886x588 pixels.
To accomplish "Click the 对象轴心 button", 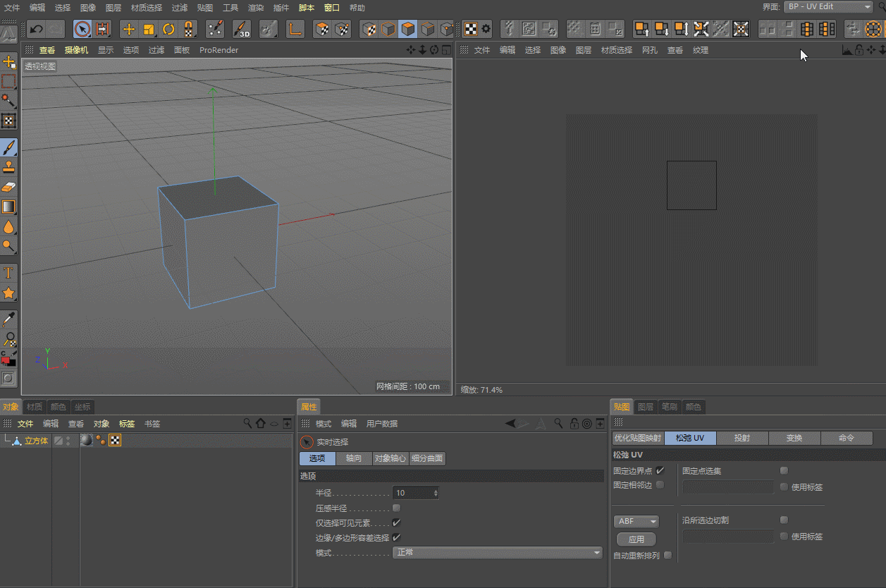I will 390,458.
